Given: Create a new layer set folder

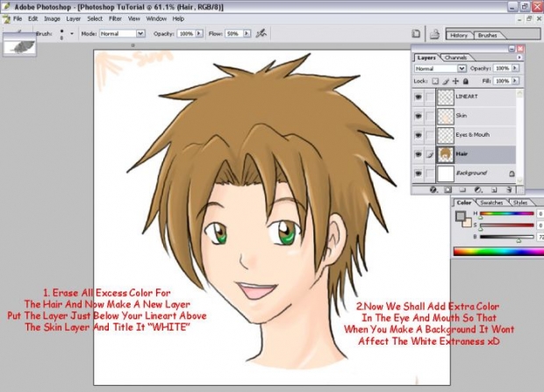Looking at the screenshot, I should 462,189.
